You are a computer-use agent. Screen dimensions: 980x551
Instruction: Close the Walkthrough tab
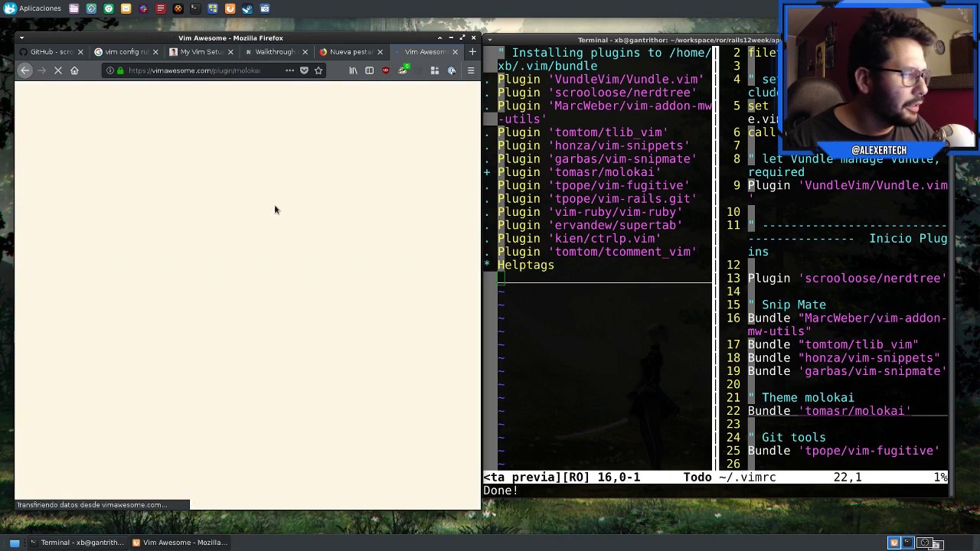[305, 52]
